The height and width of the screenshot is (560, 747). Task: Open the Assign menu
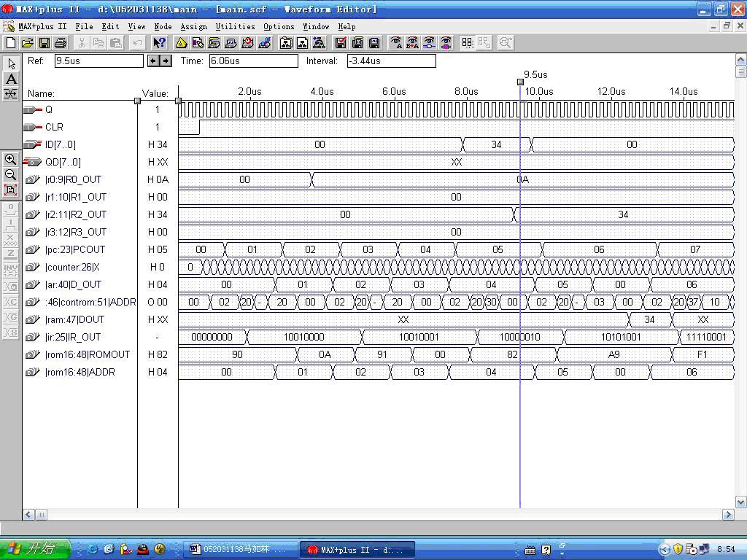(193, 26)
